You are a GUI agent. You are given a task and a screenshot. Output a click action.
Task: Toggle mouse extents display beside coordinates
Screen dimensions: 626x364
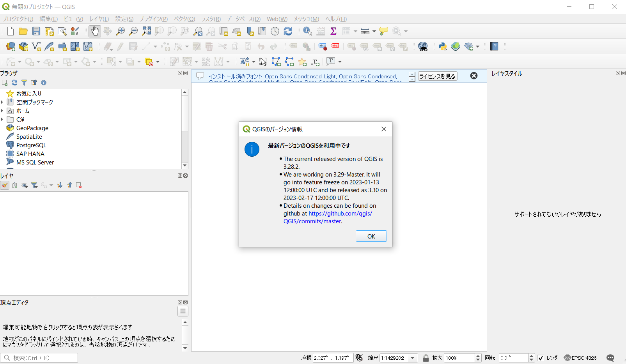tap(359, 358)
